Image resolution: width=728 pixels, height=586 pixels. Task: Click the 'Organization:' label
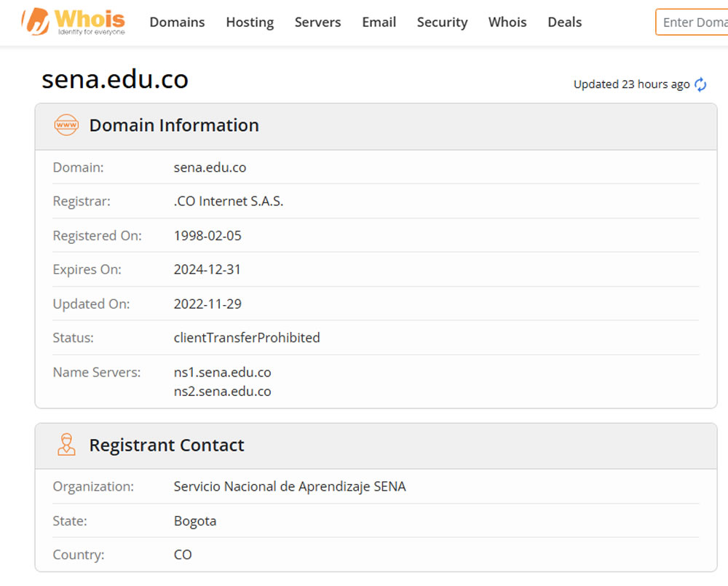93,486
